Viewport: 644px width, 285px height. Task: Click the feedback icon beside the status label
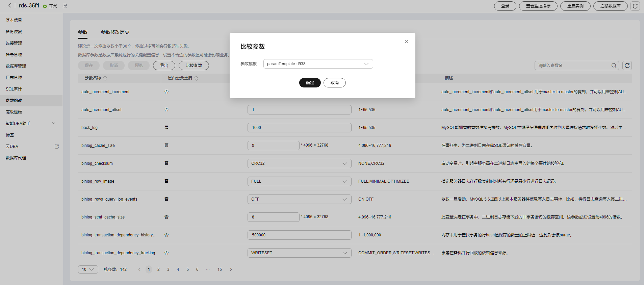tap(65, 6)
